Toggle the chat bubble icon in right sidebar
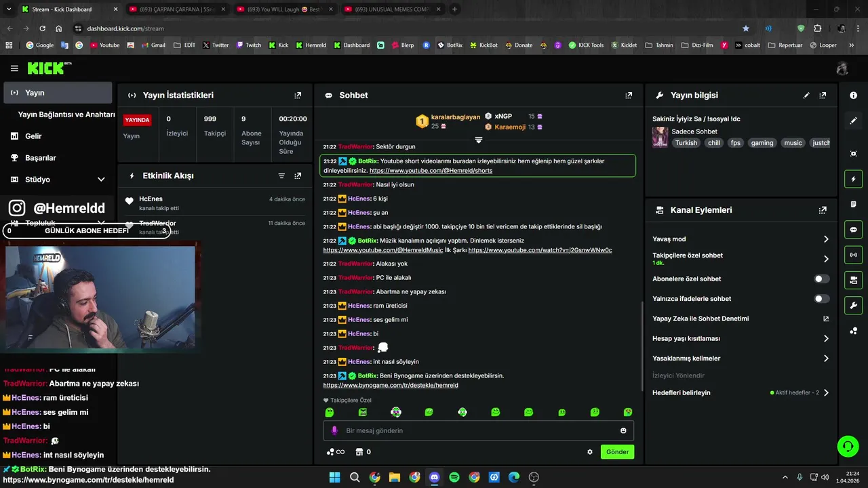 point(853,230)
